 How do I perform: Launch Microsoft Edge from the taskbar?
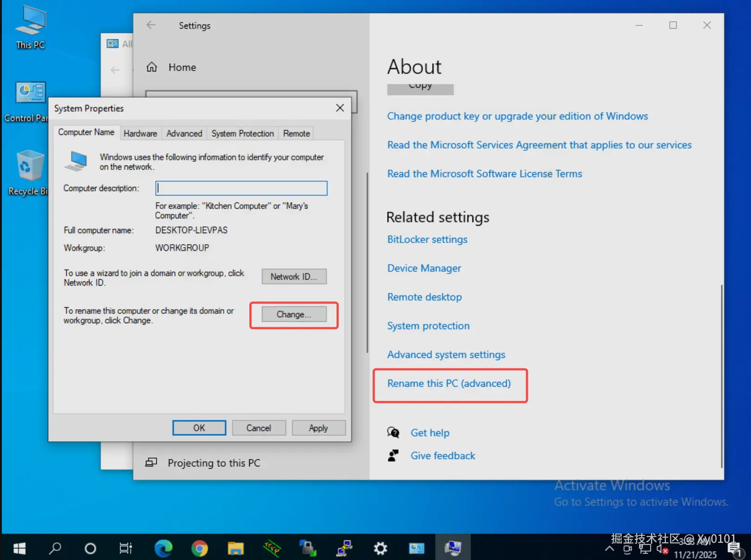[x=163, y=549]
